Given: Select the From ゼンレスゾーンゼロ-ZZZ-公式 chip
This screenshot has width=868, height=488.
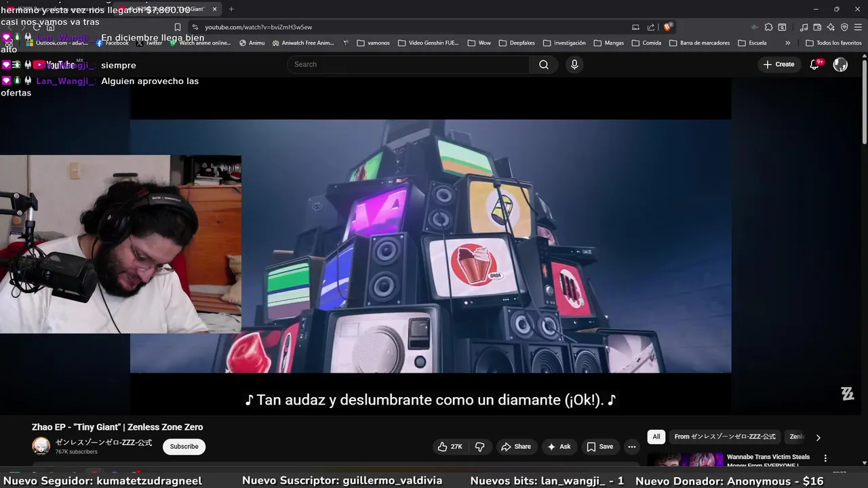Looking at the screenshot, I should point(725,436).
